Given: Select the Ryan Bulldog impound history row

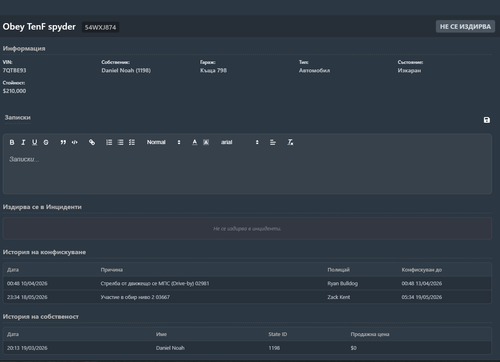Looking at the screenshot, I should [x=247, y=283].
